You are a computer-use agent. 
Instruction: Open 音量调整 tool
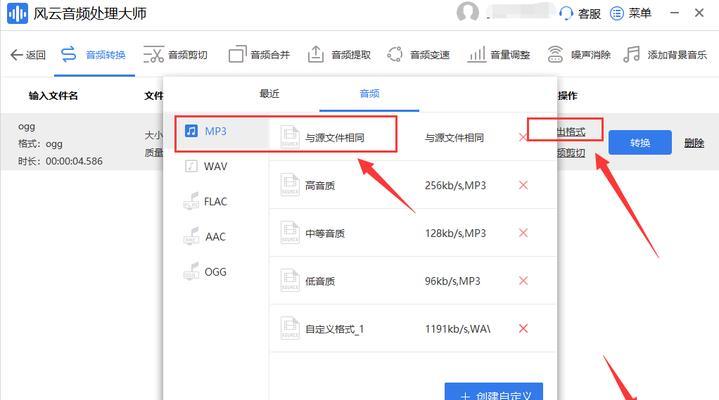coord(499,55)
